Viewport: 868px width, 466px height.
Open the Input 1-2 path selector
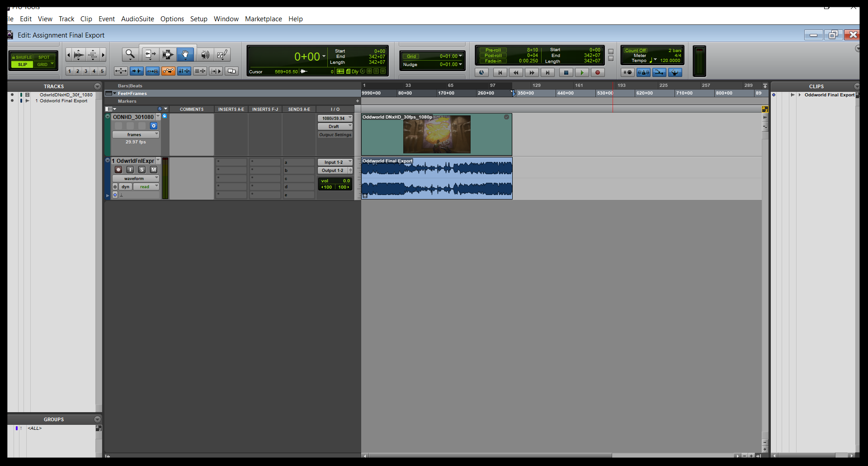tap(335, 162)
